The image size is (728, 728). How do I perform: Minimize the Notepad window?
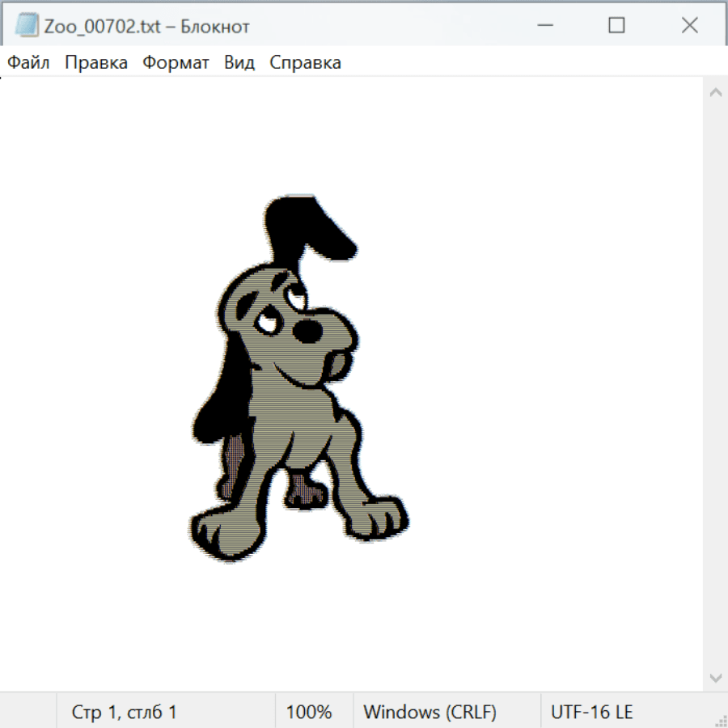pos(543,26)
